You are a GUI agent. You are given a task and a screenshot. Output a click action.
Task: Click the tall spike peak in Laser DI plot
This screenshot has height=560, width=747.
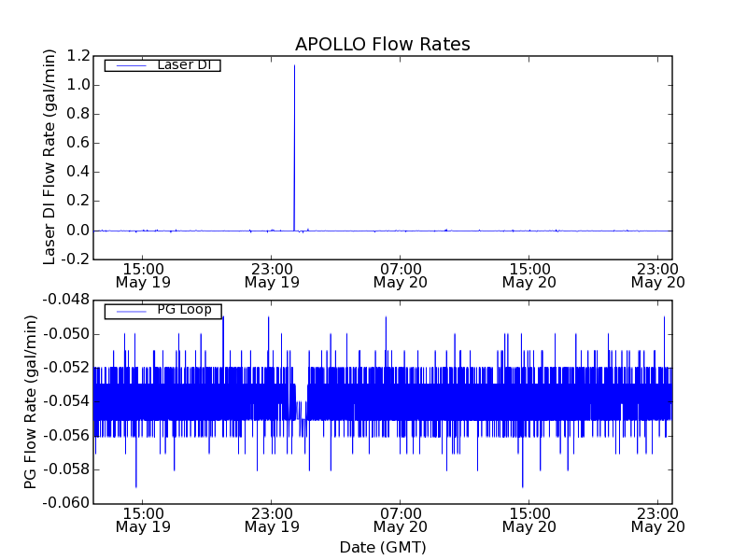[x=294, y=66]
